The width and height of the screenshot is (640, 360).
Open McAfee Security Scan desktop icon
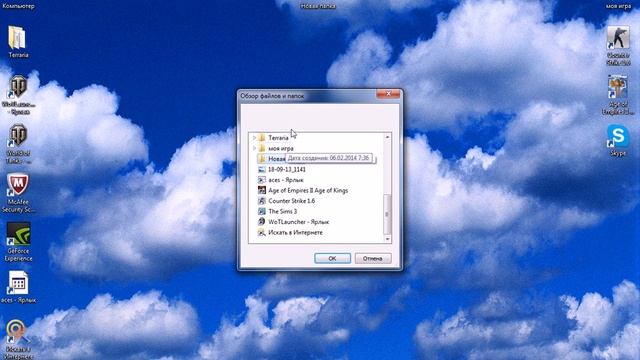18,193
